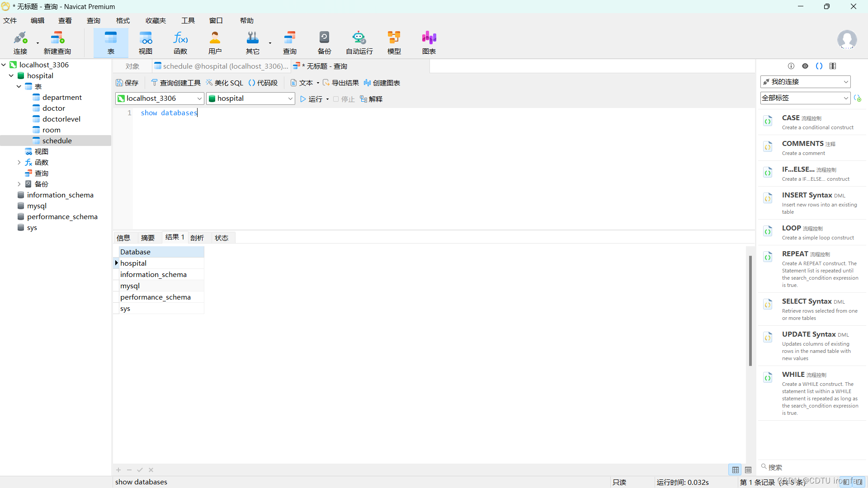
Task: Open the User (用户) toolbar icon
Action: [215, 43]
